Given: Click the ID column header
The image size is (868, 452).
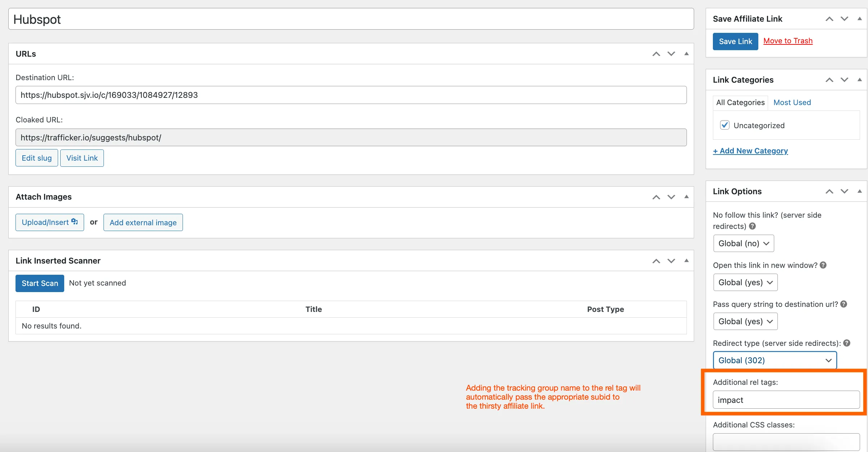Looking at the screenshot, I should [x=36, y=309].
